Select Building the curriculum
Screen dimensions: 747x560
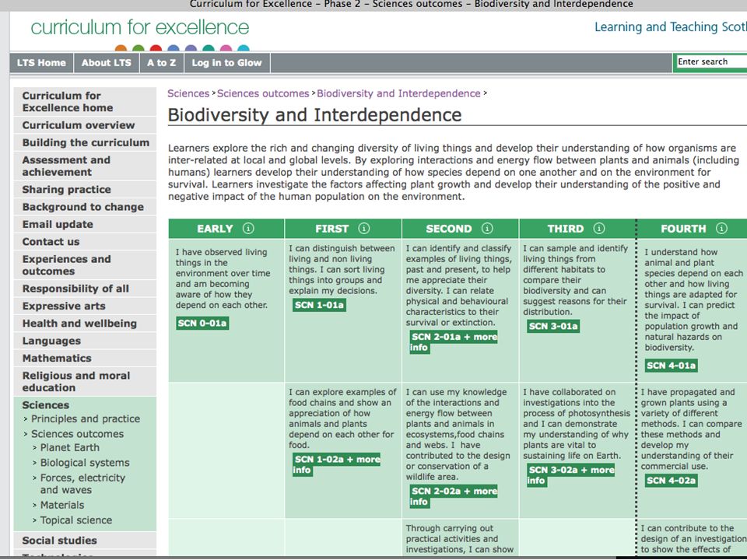(85, 142)
